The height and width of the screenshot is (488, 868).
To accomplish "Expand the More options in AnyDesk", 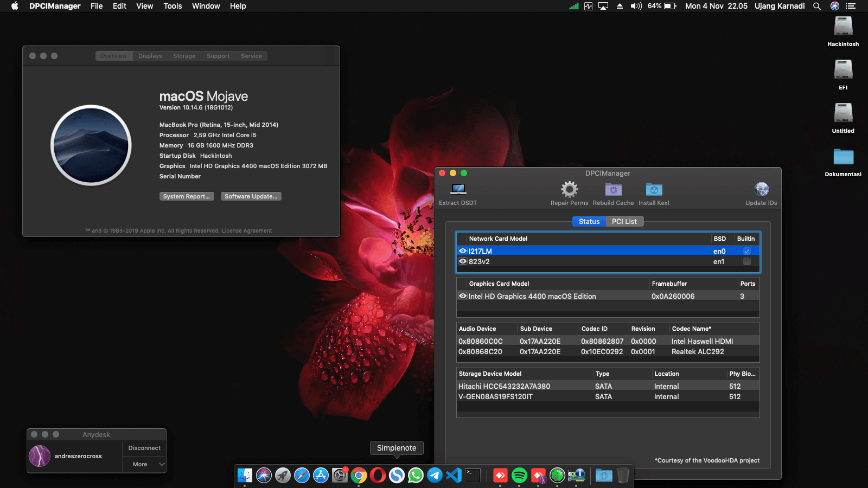I will click(x=144, y=464).
